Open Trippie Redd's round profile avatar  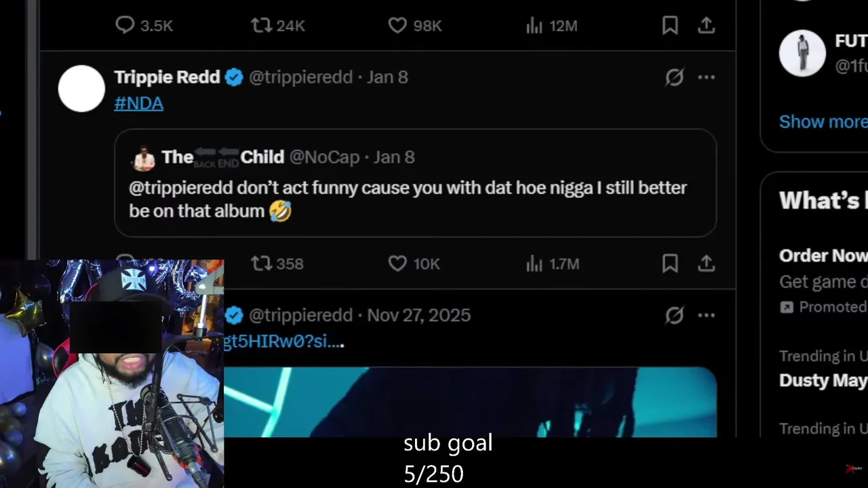pos(81,89)
